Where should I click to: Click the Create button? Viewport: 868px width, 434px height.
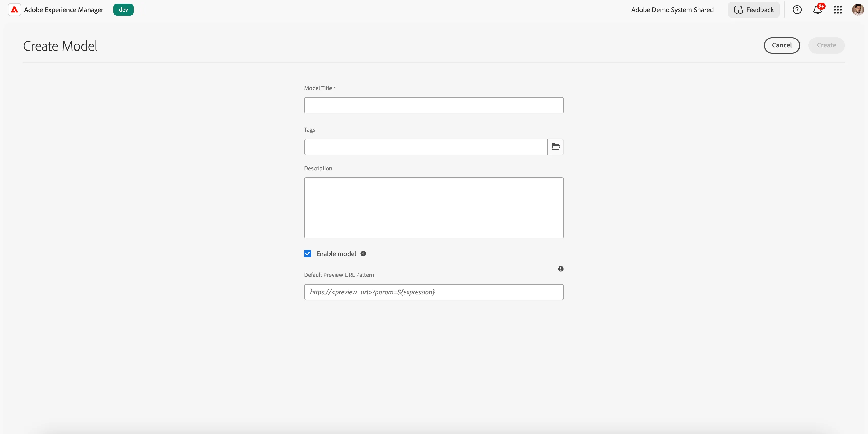click(x=826, y=45)
